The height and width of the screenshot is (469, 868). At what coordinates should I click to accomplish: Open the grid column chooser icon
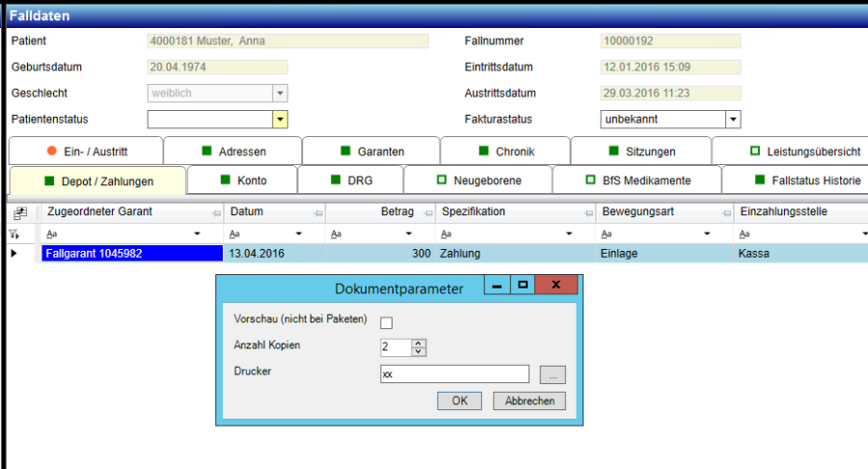[20, 212]
